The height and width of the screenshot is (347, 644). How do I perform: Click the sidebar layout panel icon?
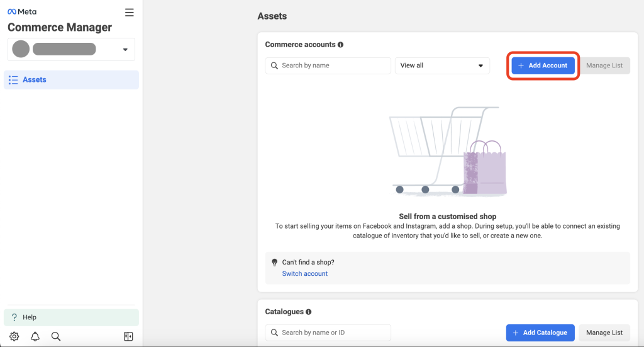point(128,336)
